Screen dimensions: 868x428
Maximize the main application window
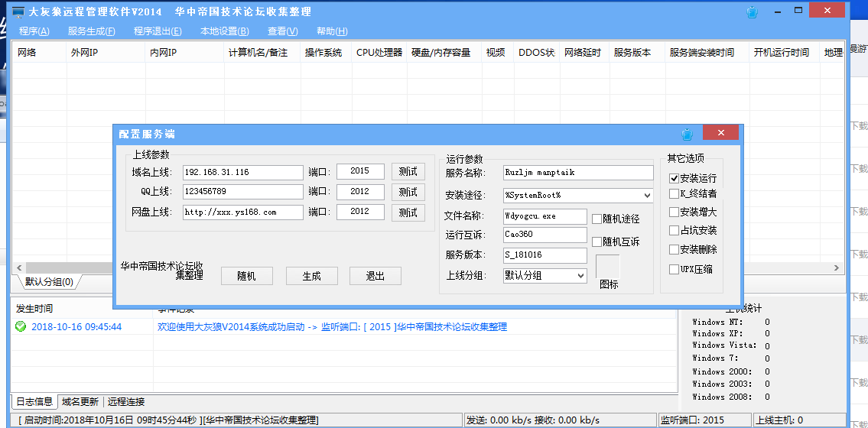point(798,11)
